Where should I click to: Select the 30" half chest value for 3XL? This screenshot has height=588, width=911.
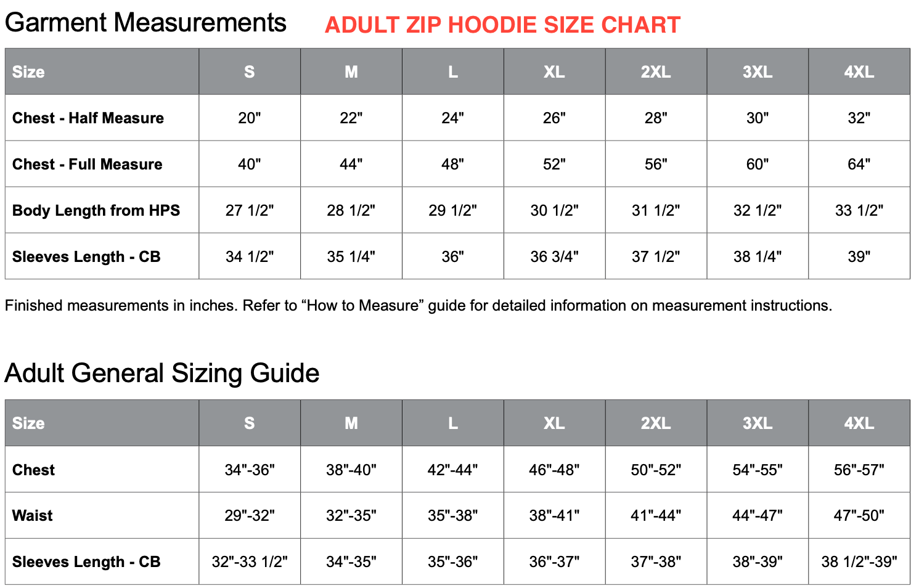[758, 118]
